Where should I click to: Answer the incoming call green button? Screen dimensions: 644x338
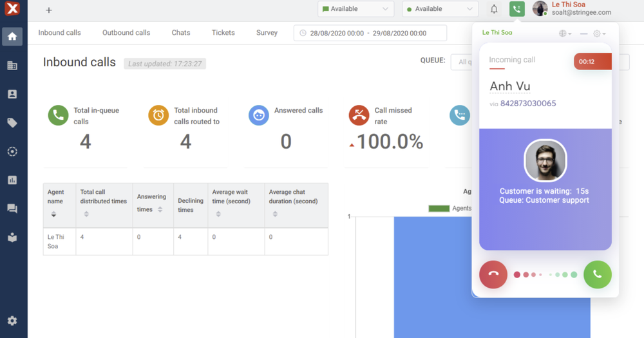598,274
